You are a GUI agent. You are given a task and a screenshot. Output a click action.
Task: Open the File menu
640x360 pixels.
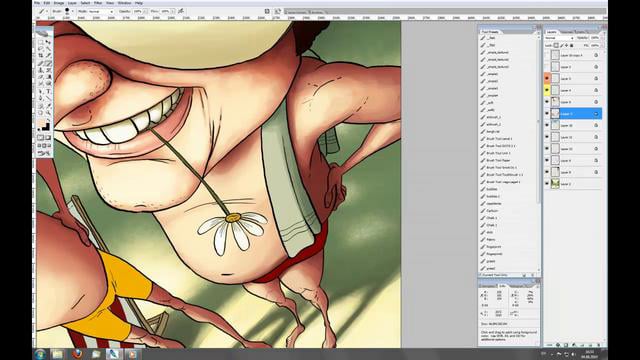click(x=37, y=3)
